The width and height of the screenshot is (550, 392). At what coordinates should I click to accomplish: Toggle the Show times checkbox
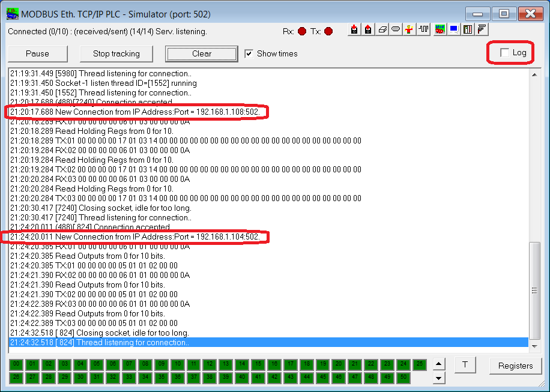click(x=249, y=53)
